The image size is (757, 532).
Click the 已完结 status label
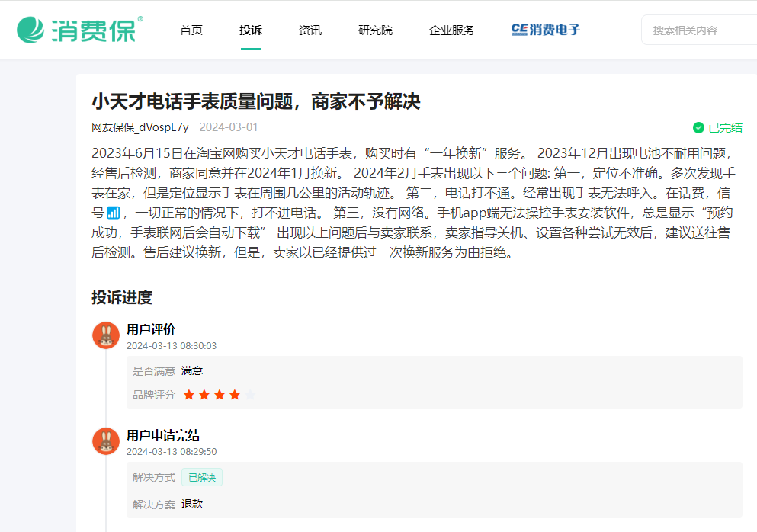point(725,128)
